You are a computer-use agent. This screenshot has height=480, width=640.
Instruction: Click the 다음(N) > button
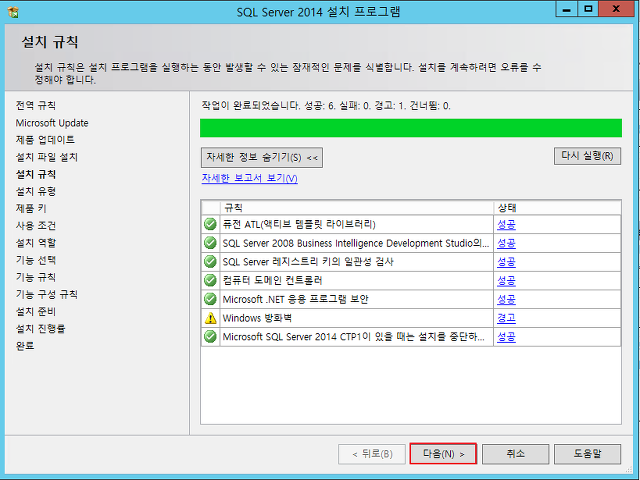point(443,454)
